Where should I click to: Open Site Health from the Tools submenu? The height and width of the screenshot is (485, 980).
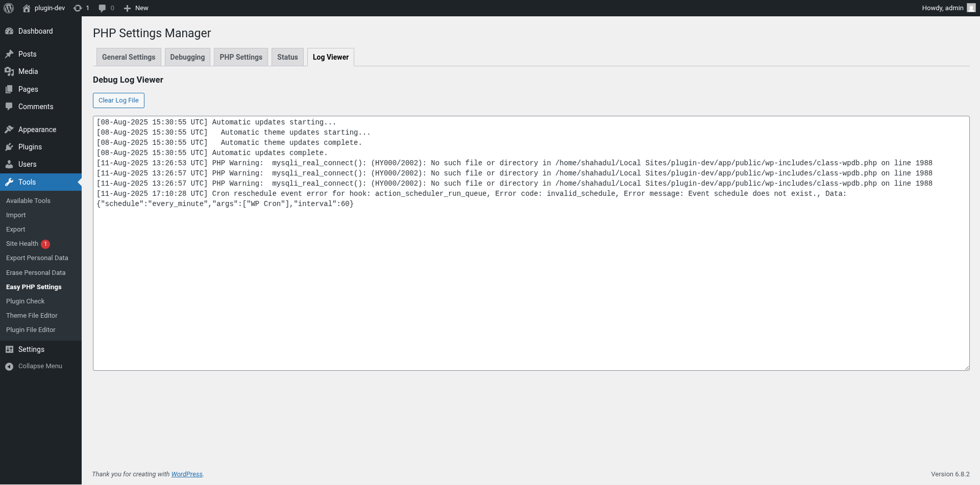click(22, 244)
